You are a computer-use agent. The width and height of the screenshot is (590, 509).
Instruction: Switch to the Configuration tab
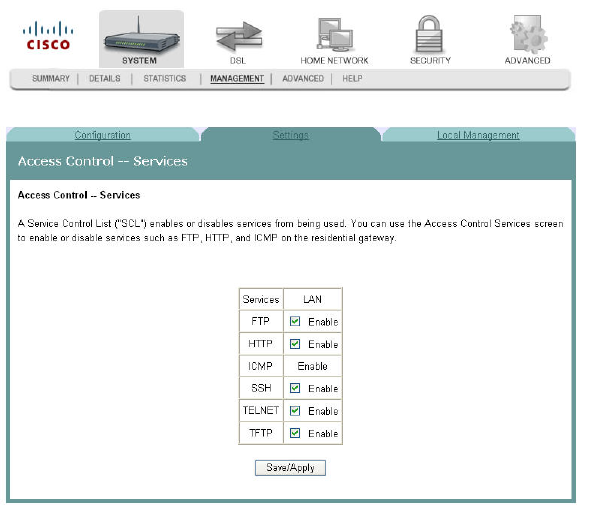click(x=102, y=135)
